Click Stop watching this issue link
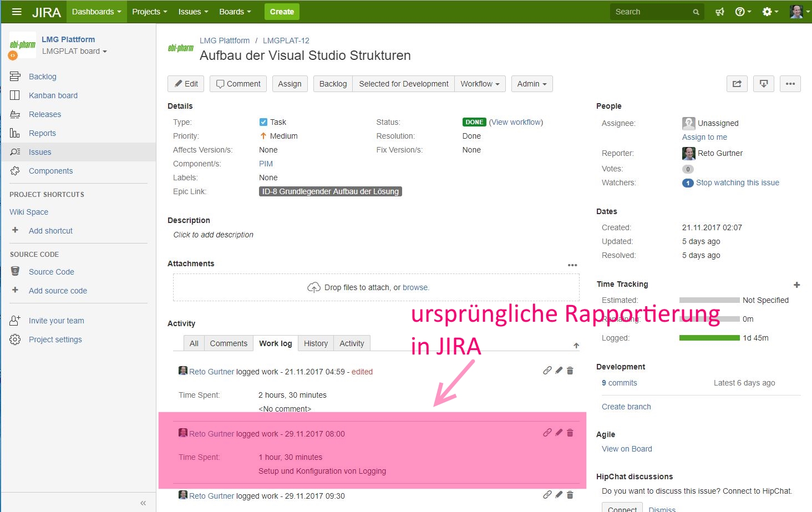The image size is (812, 512). click(x=738, y=183)
